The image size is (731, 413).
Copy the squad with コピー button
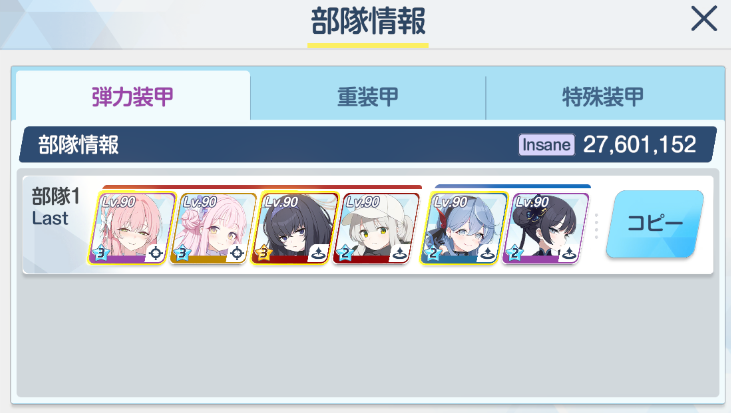(x=655, y=223)
